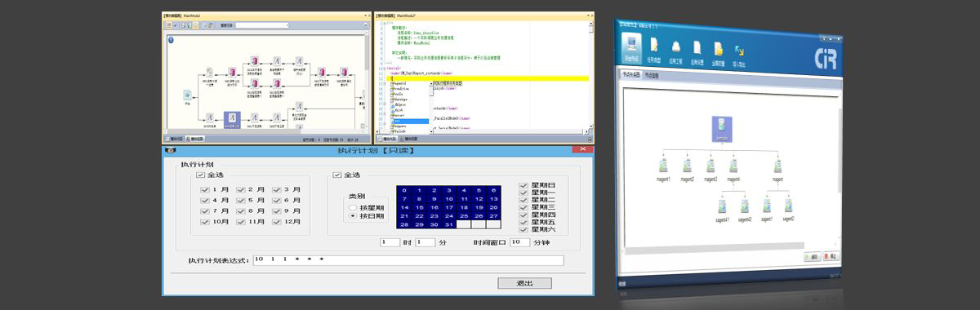980x310 pixels.
Task: Click the blue info icon on flow canvas
Action: point(171,40)
